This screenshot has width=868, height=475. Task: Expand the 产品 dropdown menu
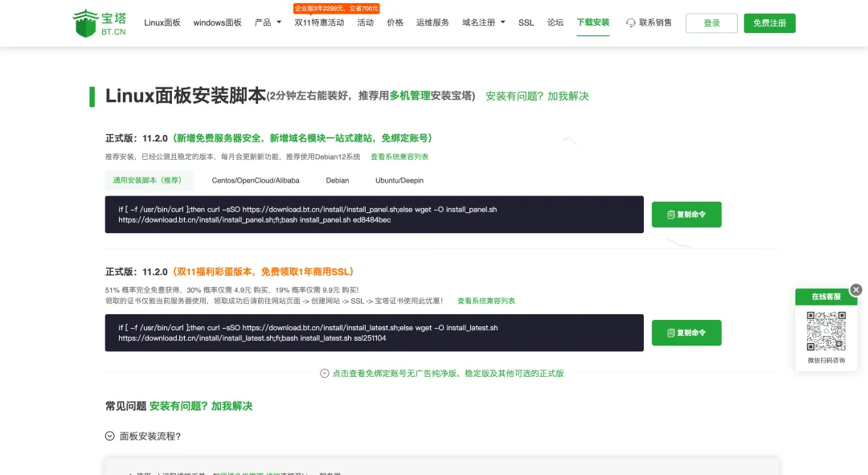tap(268, 23)
